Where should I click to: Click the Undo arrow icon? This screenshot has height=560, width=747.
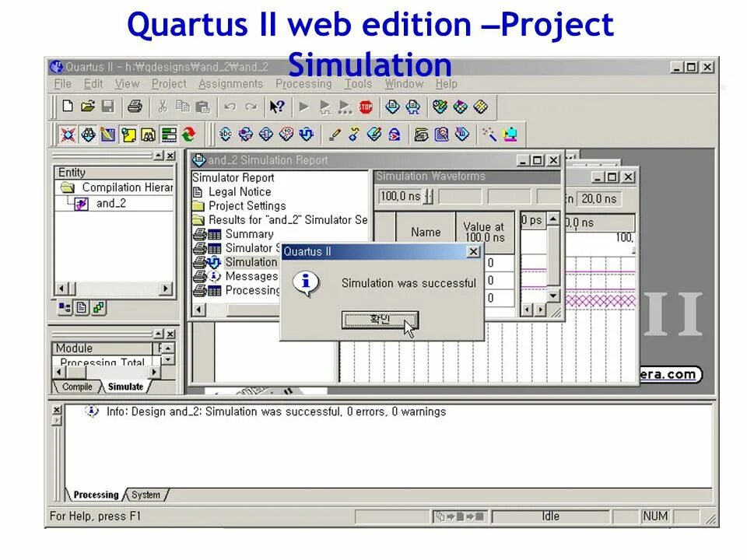point(230,107)
